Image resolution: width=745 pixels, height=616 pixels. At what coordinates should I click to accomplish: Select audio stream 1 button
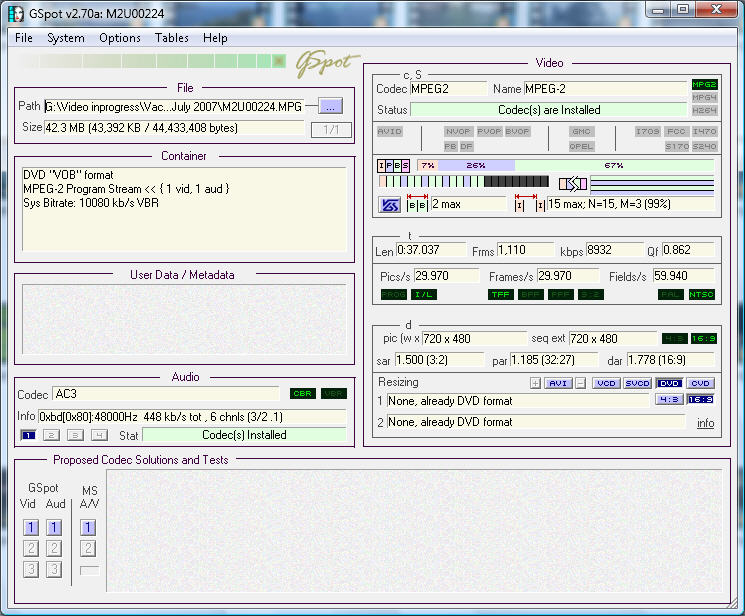tap(29, 435)
